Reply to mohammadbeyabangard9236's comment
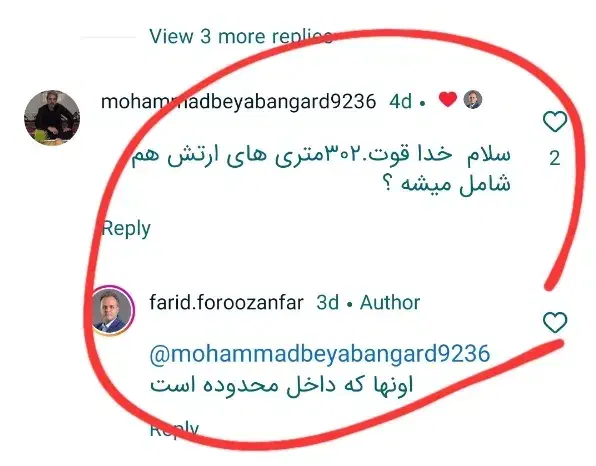This screenshot has width=596, height=466. click(126, 229)
